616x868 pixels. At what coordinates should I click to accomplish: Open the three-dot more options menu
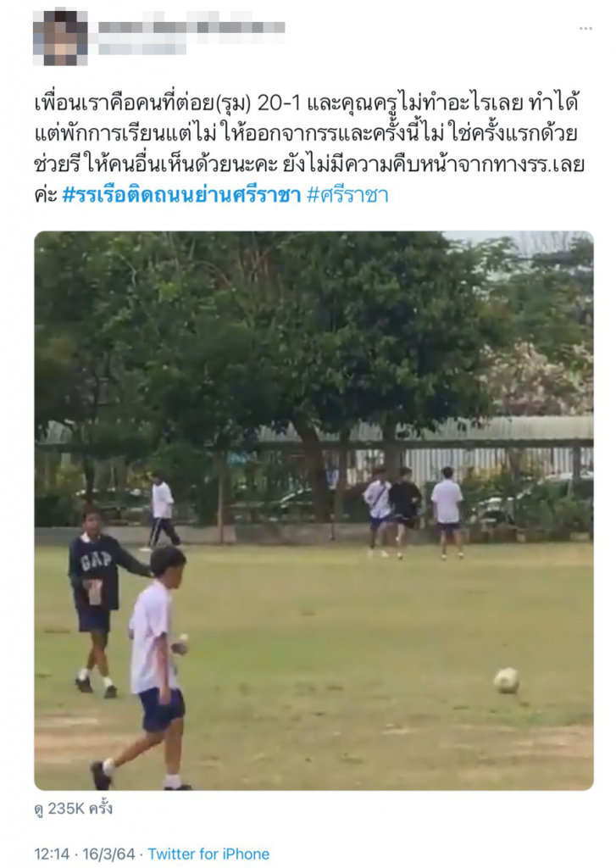tap(585, 28)
